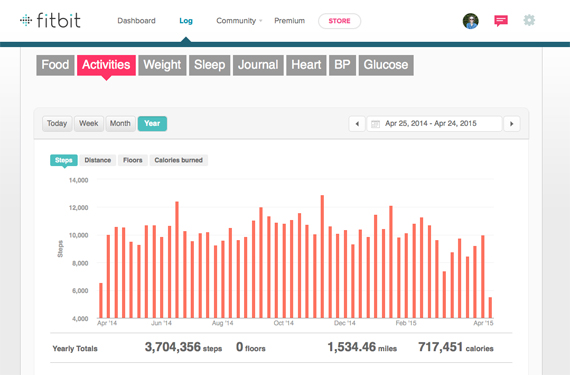570x375 pixels.
Task: Show the Steps chart metric
Action: tap(64, 160)
